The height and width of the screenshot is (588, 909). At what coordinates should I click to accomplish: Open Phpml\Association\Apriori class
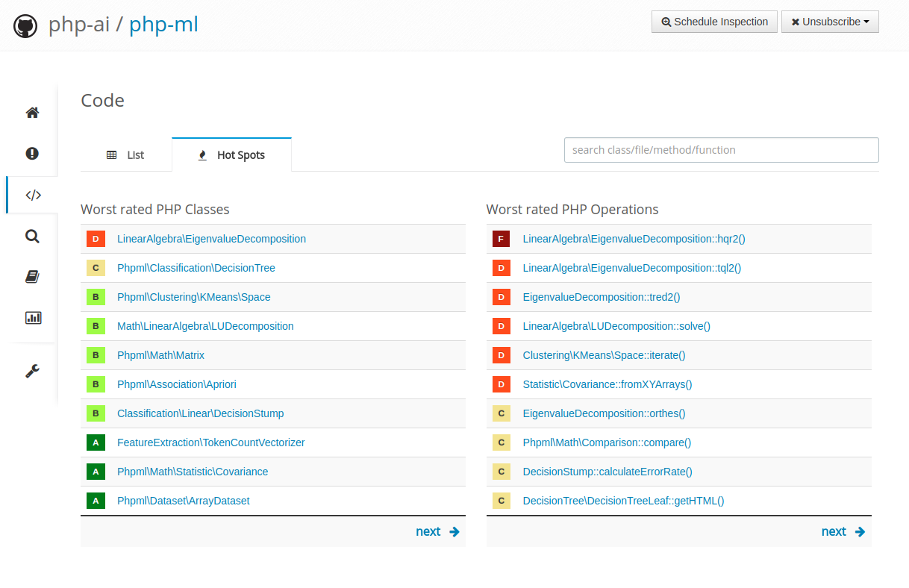coord(177,384)
